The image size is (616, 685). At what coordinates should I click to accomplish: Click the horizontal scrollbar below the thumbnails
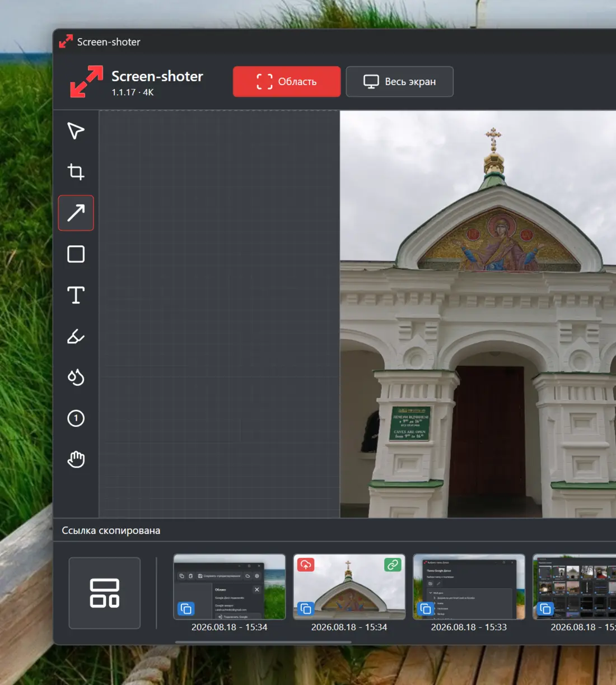(263, 642)
